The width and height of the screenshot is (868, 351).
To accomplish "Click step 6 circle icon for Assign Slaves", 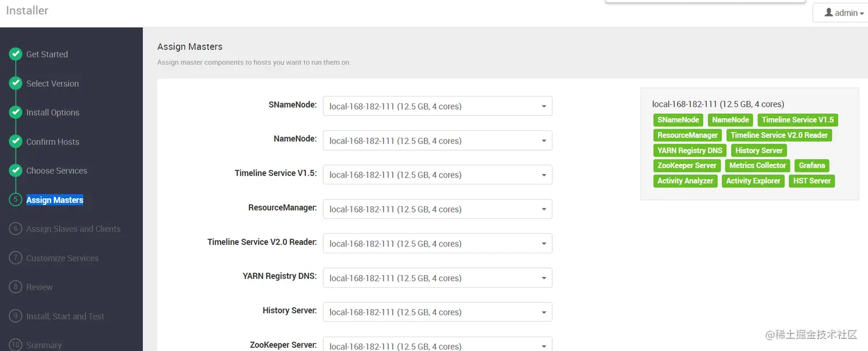I will coord(15,229).
